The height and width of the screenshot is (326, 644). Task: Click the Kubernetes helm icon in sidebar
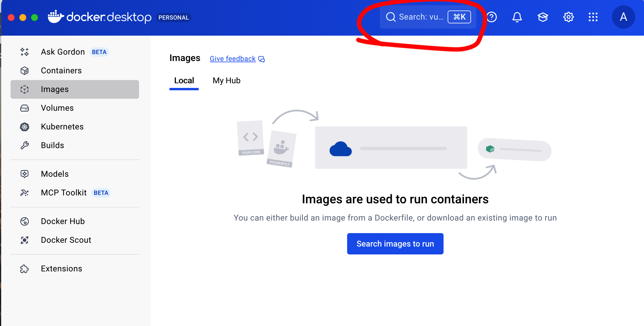[25, 127]
